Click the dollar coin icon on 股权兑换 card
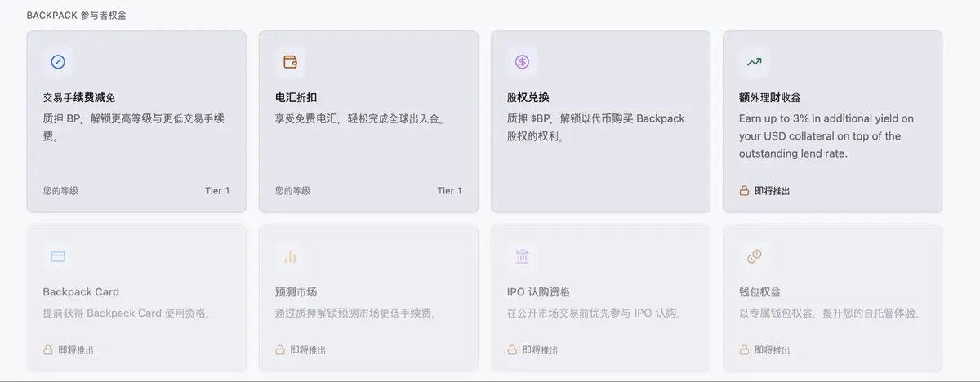 (x=522, y=61)
